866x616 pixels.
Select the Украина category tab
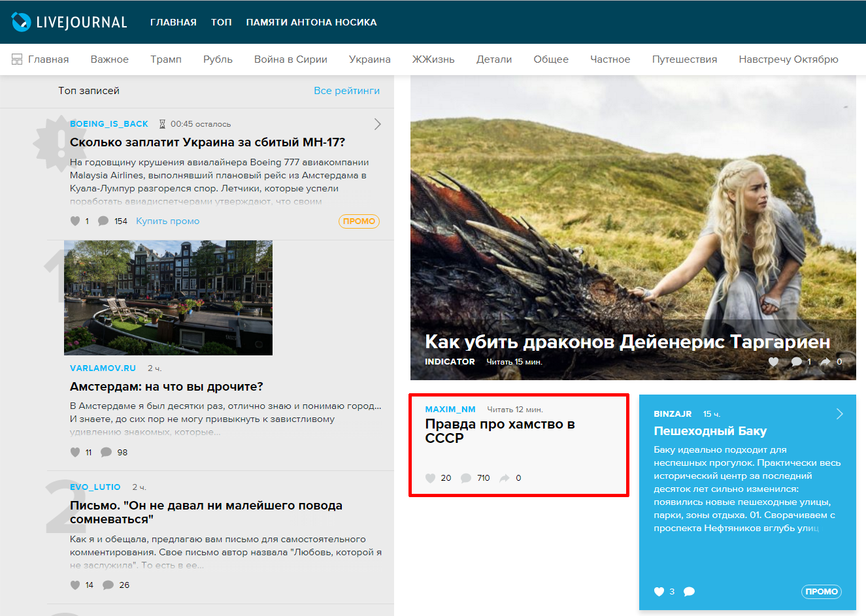pyautogui.click(x=370, y=59)
